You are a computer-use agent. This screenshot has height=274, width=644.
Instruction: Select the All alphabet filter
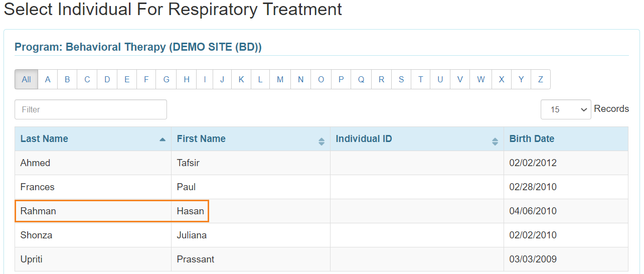[26, 79]
